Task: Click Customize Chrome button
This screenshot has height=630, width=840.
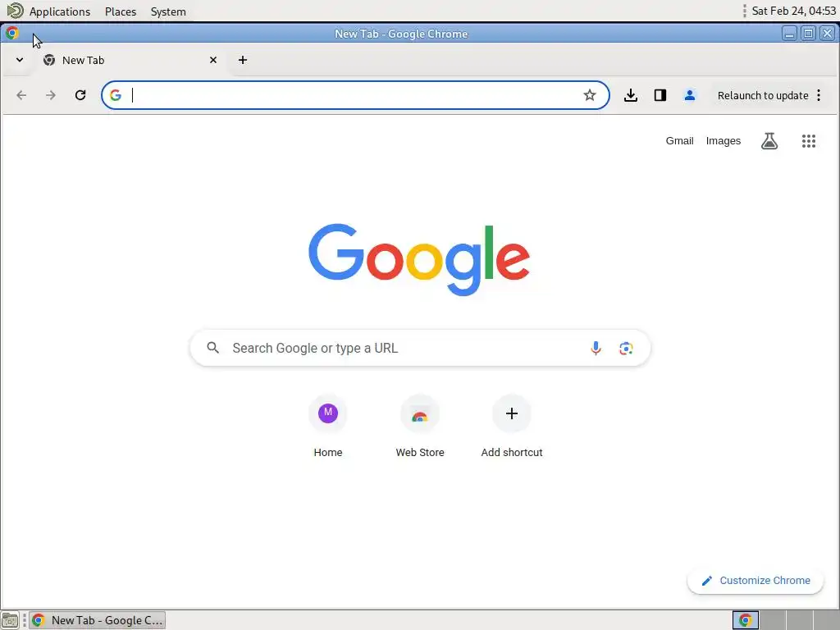Action: pos(756,581)
